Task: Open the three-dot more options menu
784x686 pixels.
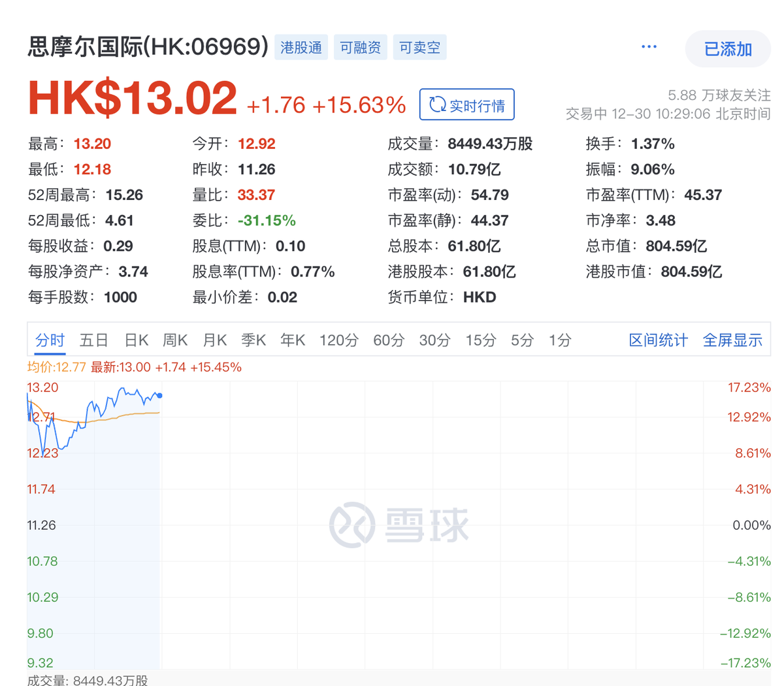Action: tap(649, 47)
